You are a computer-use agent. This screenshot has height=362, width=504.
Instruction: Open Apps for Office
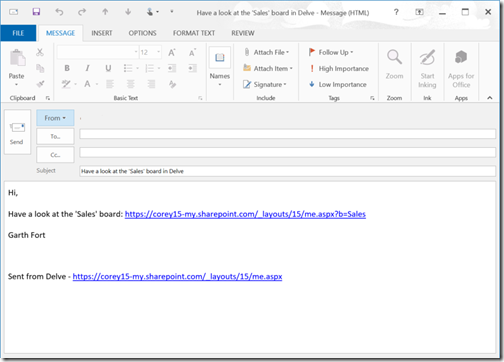click(461, 68)
